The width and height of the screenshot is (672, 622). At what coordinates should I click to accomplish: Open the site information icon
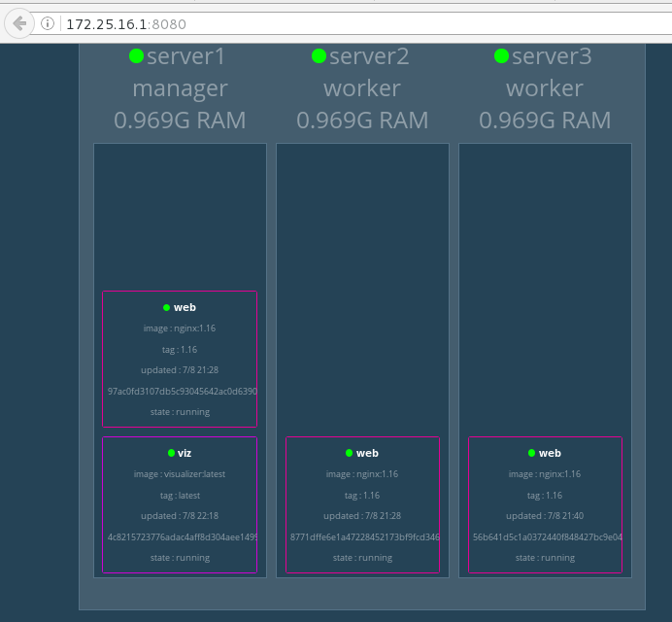coord(48,23)
